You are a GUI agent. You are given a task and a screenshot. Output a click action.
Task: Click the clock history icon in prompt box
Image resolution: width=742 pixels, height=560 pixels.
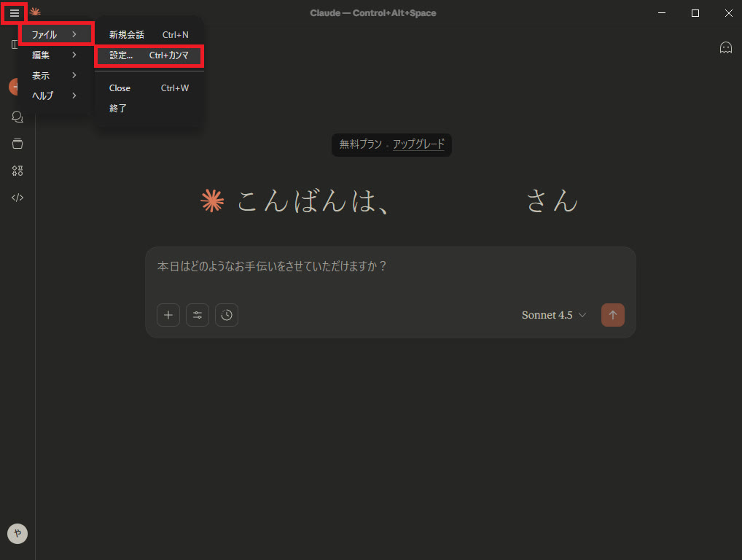pos(227,315)
